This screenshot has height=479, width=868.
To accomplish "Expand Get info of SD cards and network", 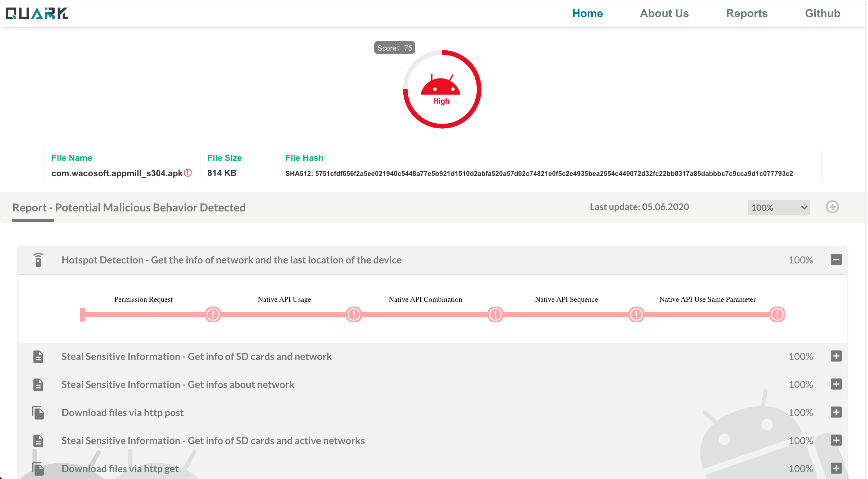I will point(836,356).
